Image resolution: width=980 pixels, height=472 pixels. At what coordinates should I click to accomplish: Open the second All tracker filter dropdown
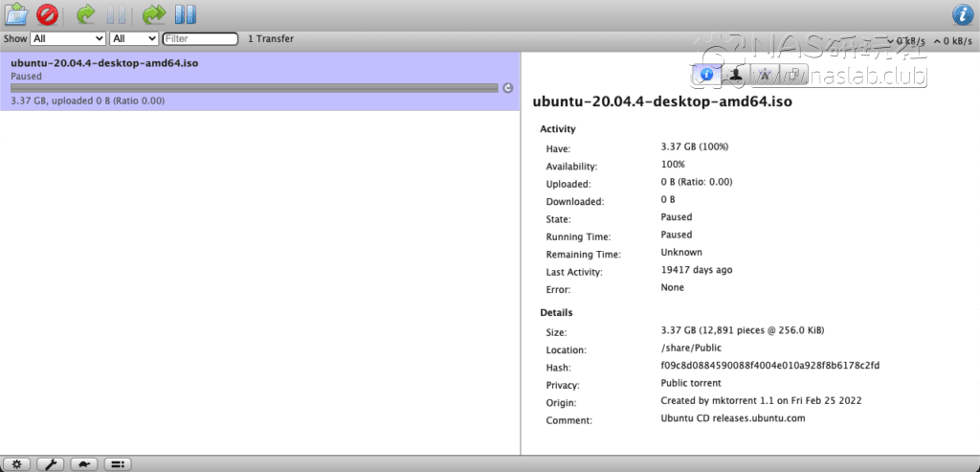(x=134, y=38)
